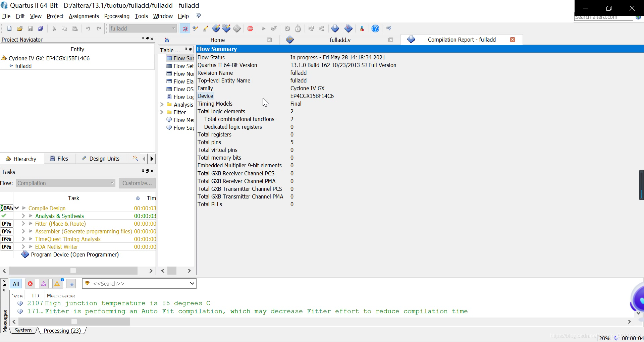Image resolution: width=644 pixels, height=342 pixels.
Task: Switch to Design Units tab
Action: tap(101, 159)
